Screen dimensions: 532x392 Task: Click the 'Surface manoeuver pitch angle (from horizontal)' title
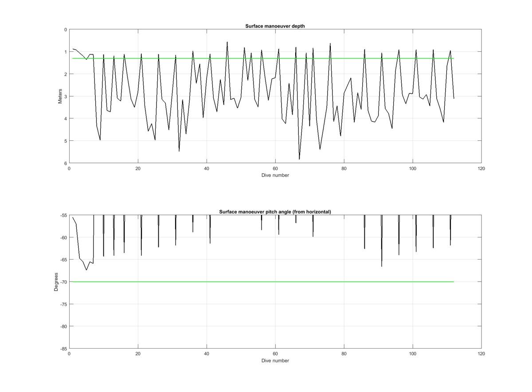tap(275, 212)
